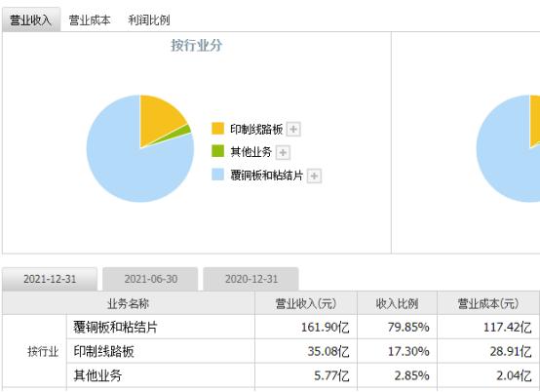Screen dimensions: 540x392
Task: Click the 覆铜板和粘结片 table row name
Action: tap(115, 327)
